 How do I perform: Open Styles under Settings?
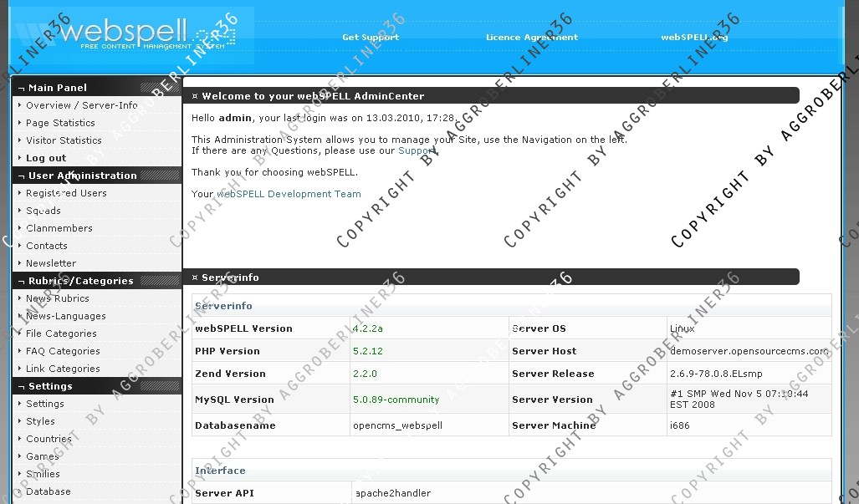[x=40, y=421]
